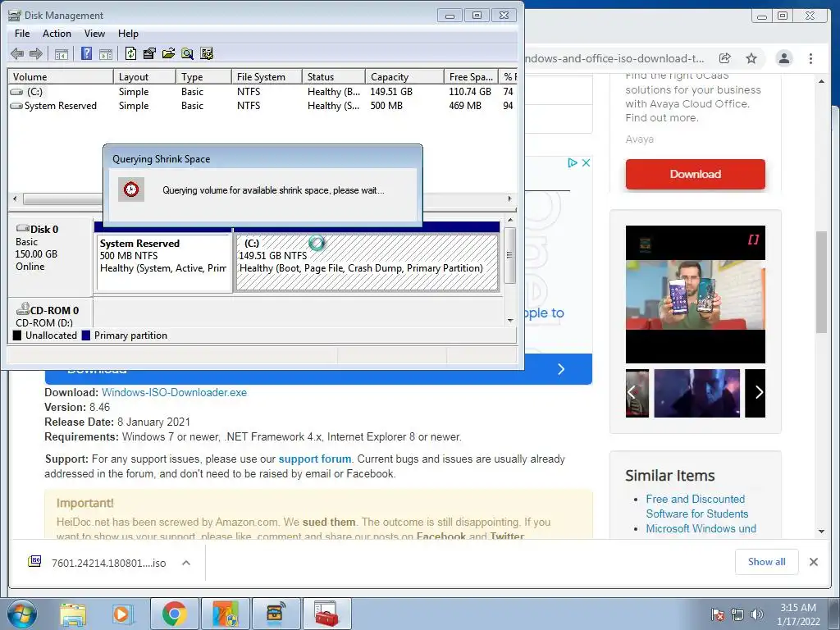Screen dimensions: 840x630
Task: Open the Windows Start orb
Action: coord(21,614)
